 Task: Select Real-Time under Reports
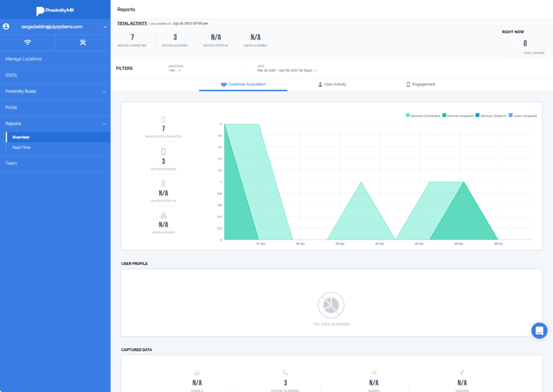(58, 147)
